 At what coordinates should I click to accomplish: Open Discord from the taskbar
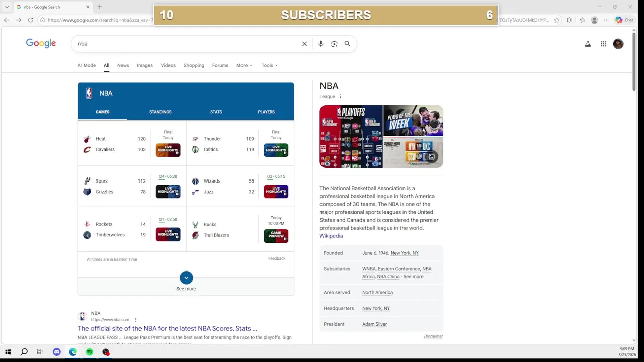[56, 352]
